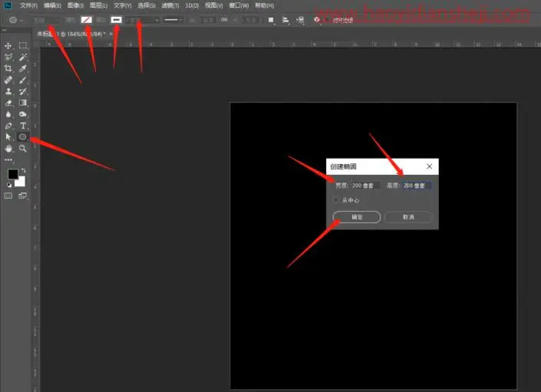The width and height of the screenshot is (541, 392).
Task: Switch to the document tab at 164%
Action: [x=71, y=34]
